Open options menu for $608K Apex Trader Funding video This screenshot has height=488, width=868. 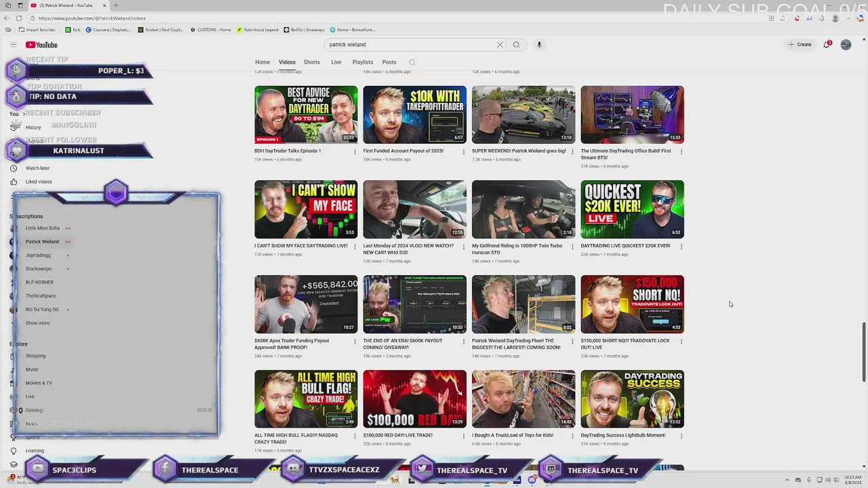(x=355, y=342)
